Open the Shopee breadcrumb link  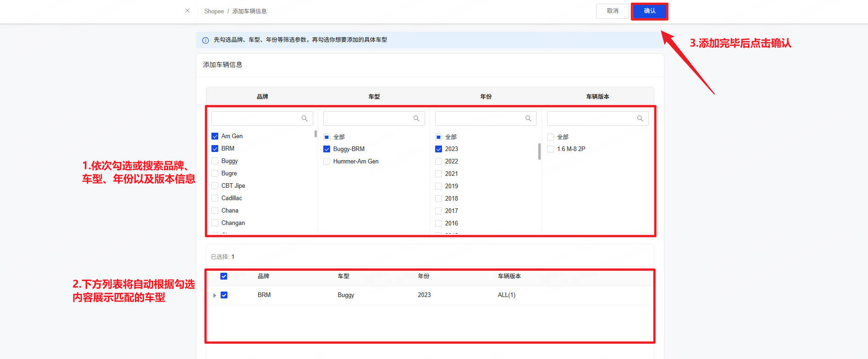(214, 11)
